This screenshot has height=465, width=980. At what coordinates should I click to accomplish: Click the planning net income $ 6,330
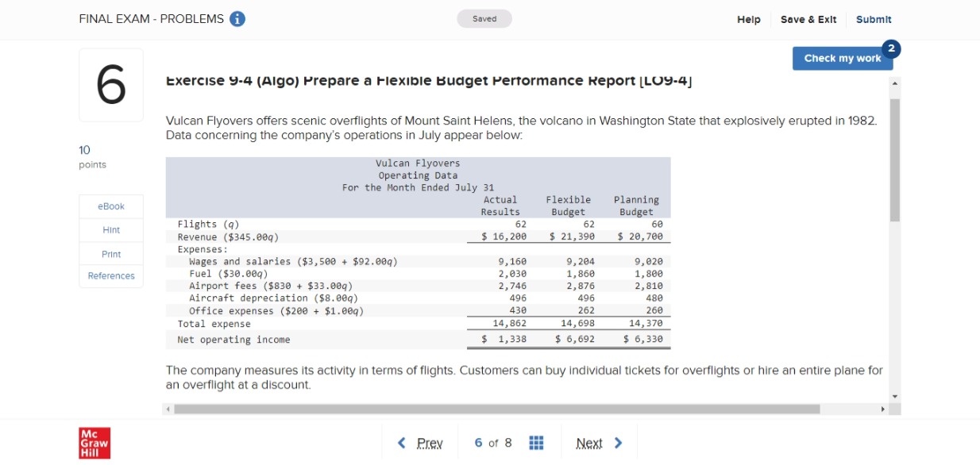pyautogui.click(x=643, y=340)
